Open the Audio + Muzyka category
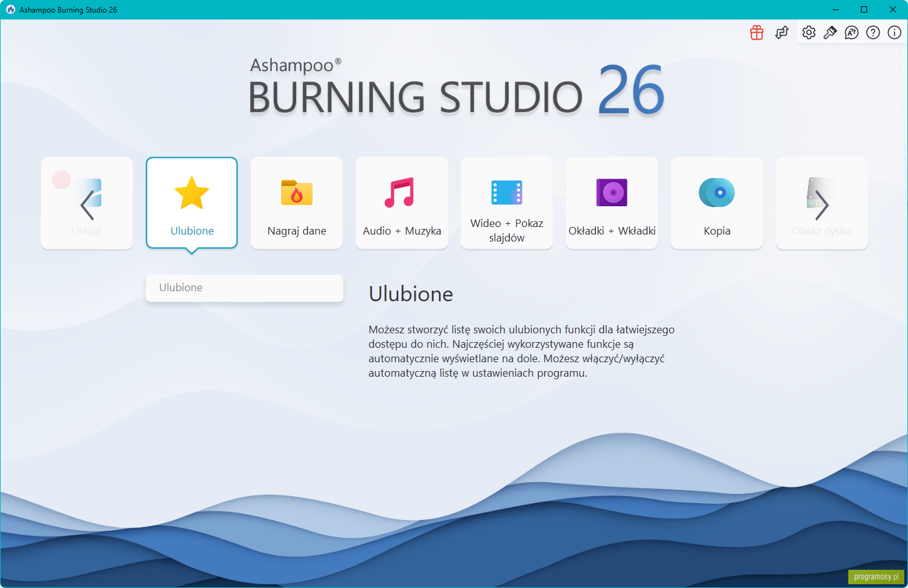The image size is (908, 588). (x=402, y=202)
